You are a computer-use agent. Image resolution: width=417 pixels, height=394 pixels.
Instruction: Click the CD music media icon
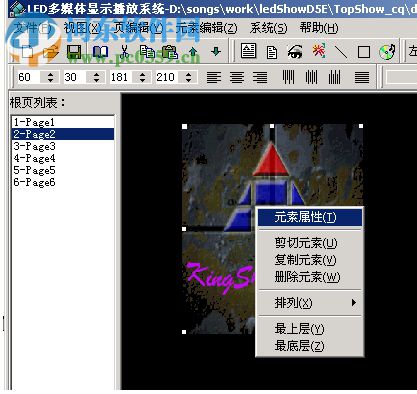(387, 52)
